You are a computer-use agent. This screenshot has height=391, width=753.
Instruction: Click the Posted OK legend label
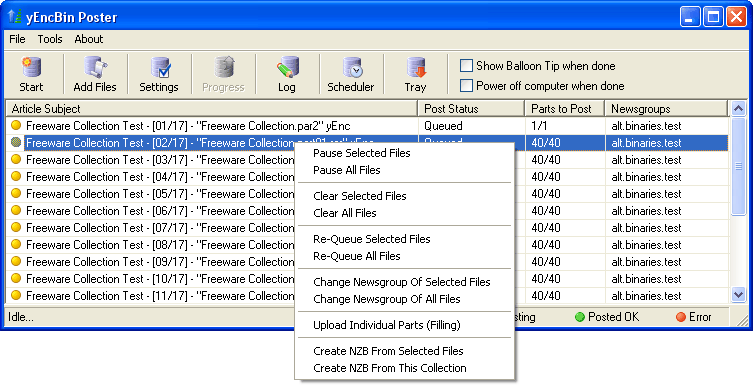[613, 317]
